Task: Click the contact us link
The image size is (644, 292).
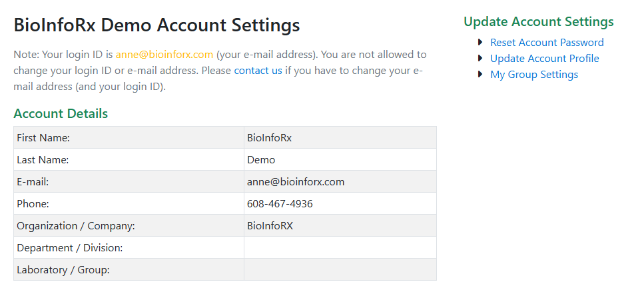Action: 258,70
